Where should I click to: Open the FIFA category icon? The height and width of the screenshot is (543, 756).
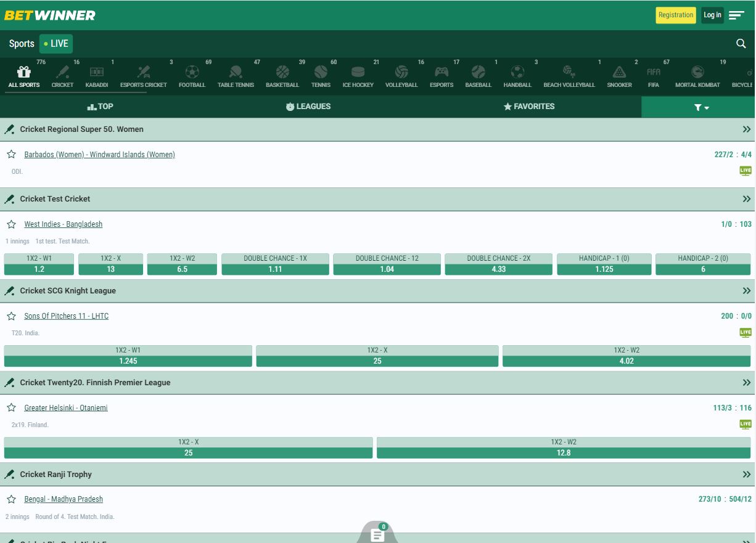pos(654,71)
